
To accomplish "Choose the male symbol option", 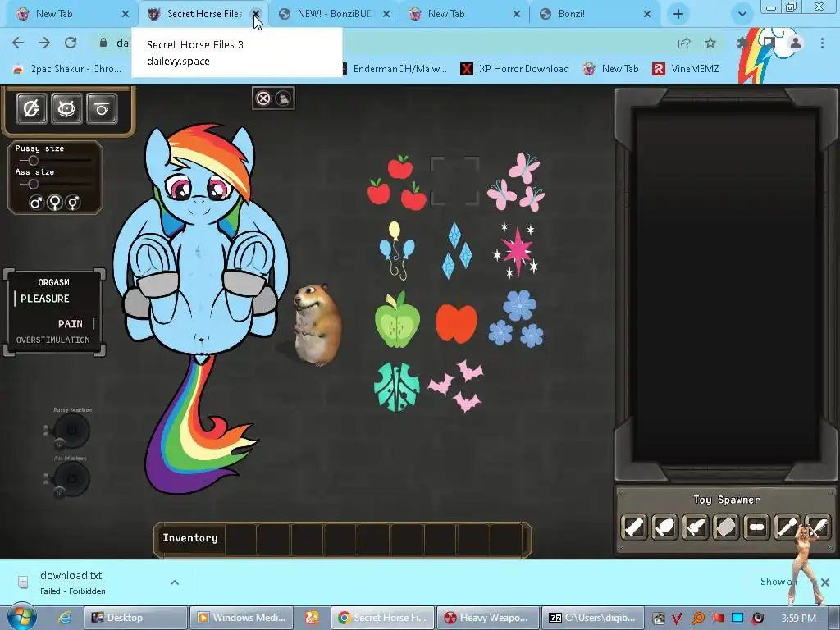I will click(x=36, y=203).
